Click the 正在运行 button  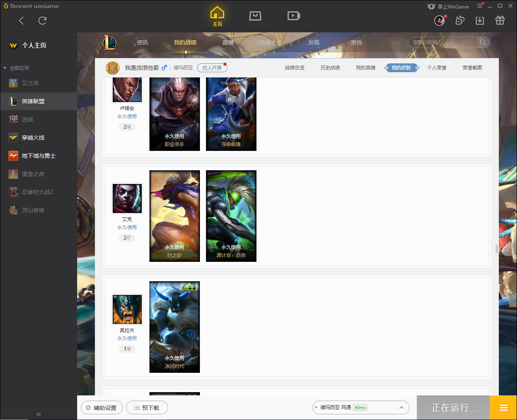coord(454,407)
